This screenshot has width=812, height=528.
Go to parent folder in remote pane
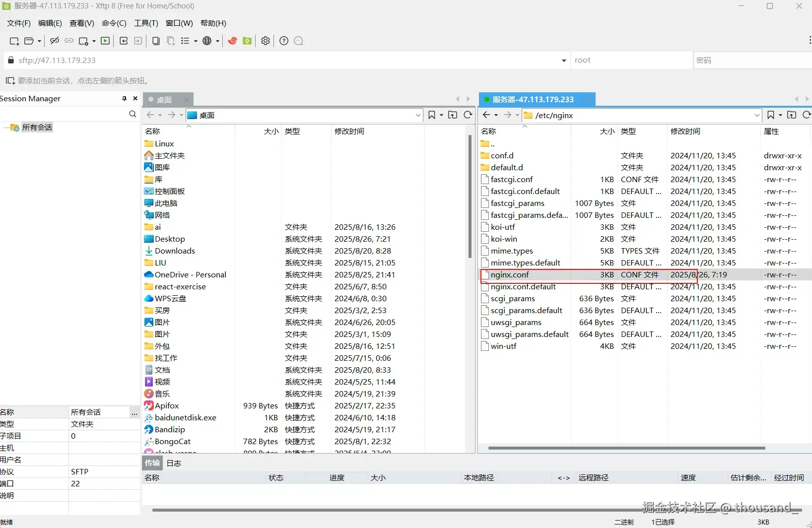pyautogui.click(x=792, y=115)
